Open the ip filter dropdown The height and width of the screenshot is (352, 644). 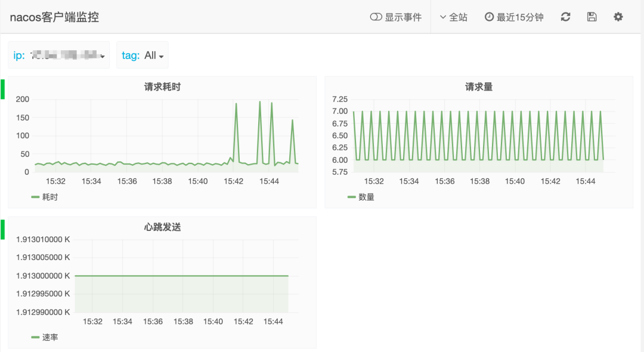pos(58,55)
